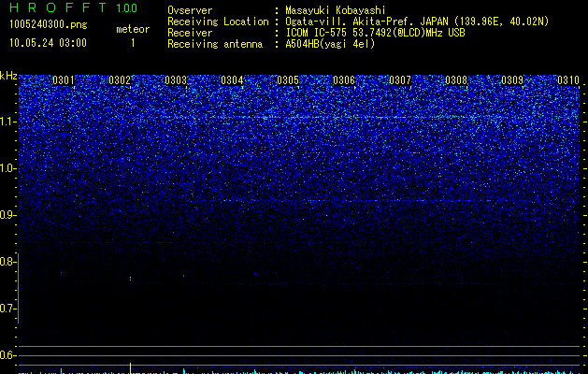The width and height of the screenshot is (588, 374).
Task: Click the observer name Masayuki Kobayashi
Action: pyautogui.click(x=336, y=10)
